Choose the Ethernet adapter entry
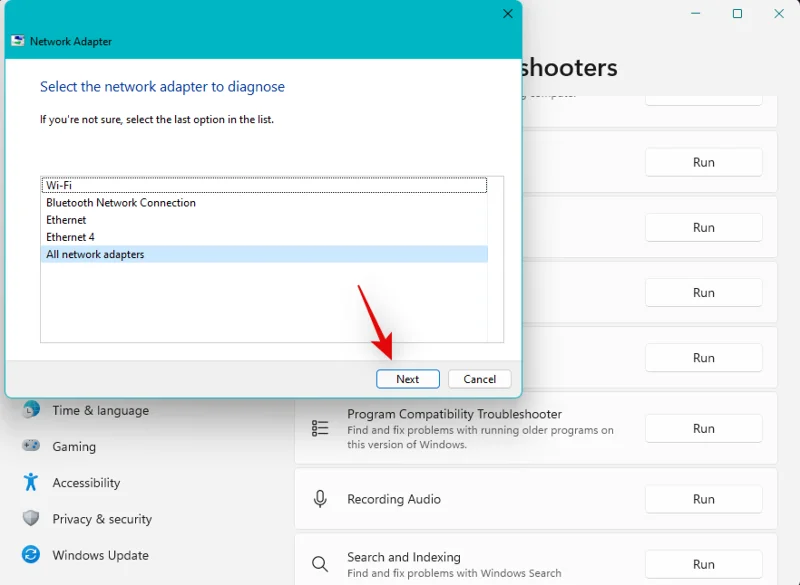800x585 pixels. click(66, 220)
